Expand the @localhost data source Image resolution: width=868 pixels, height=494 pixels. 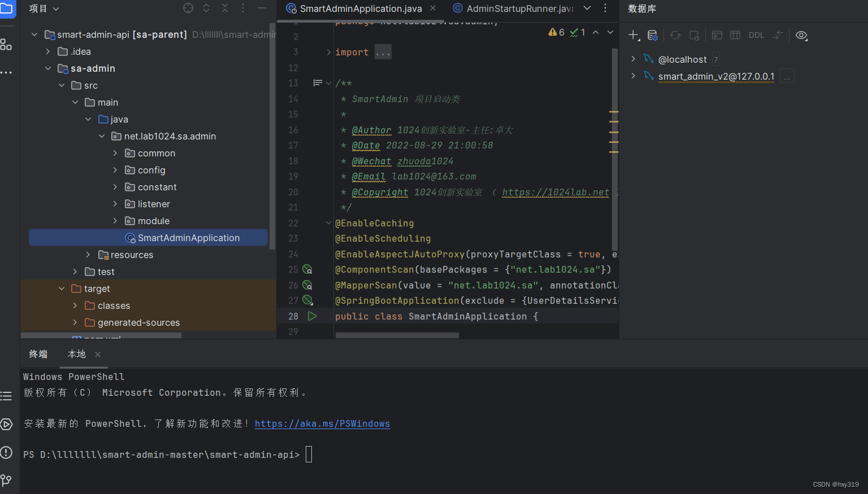tap(633, 59)
